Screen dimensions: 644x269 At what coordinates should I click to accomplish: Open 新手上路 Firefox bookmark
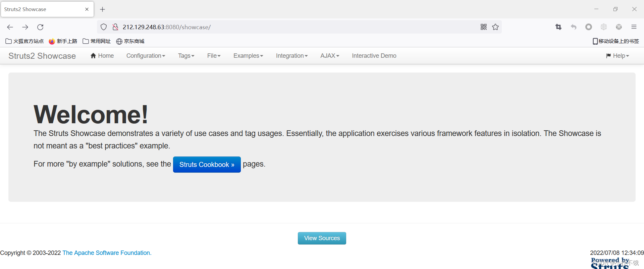pos(63,41)
